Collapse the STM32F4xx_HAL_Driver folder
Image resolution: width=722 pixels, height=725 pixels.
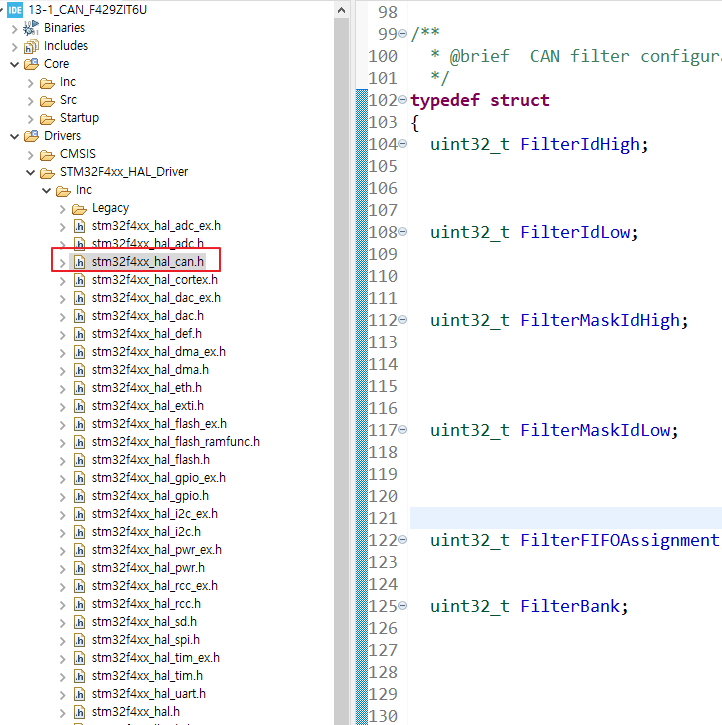pyautogui.click(x=30, y=172)
